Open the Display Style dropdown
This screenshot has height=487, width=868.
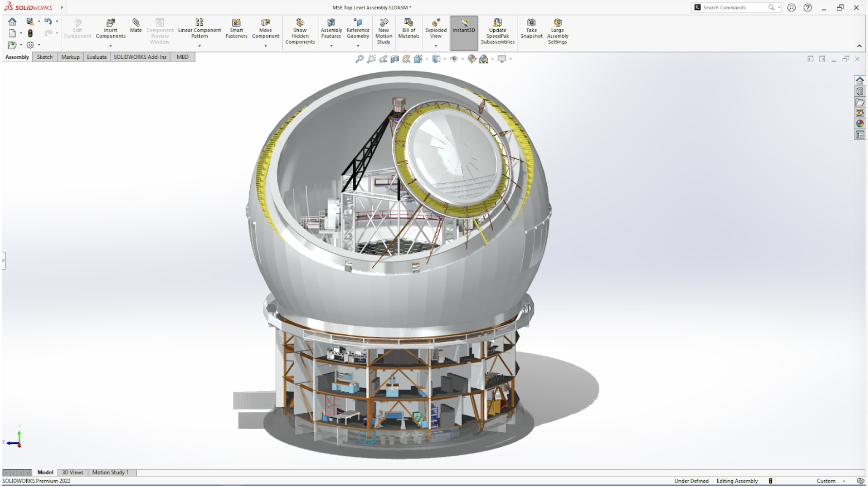coord(444,59)
